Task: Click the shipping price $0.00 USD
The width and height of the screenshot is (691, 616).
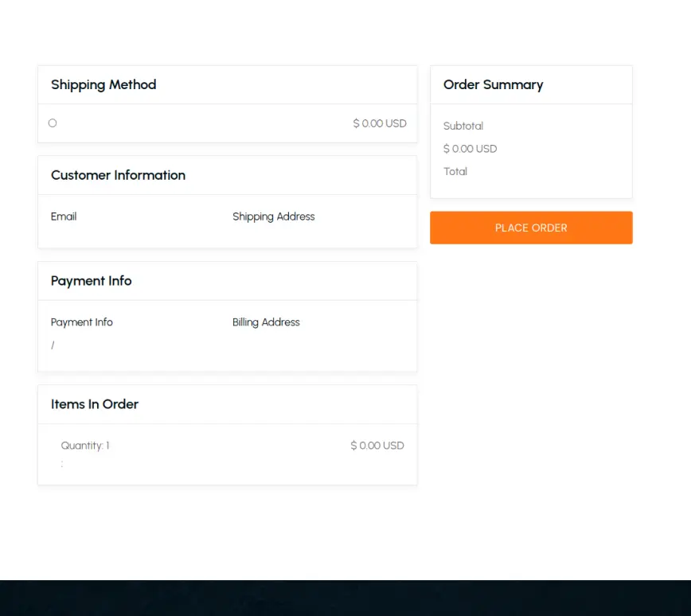Action: click(379, 123)
